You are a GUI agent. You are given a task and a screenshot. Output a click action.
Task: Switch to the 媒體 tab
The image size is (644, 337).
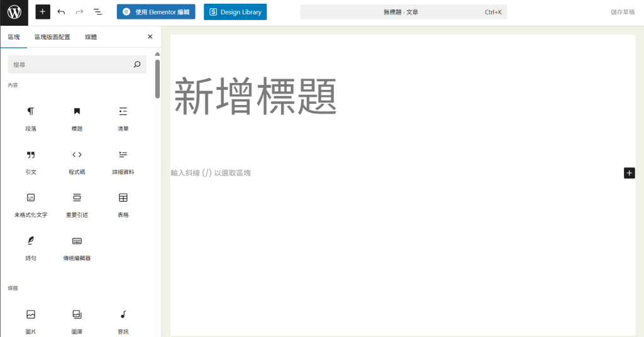tap(91, 37)
